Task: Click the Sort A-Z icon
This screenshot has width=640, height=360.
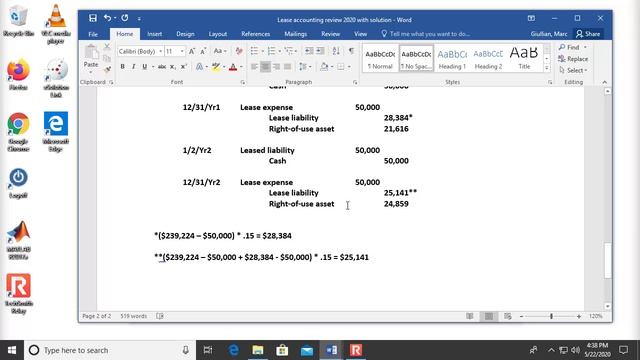Action: 336,51
